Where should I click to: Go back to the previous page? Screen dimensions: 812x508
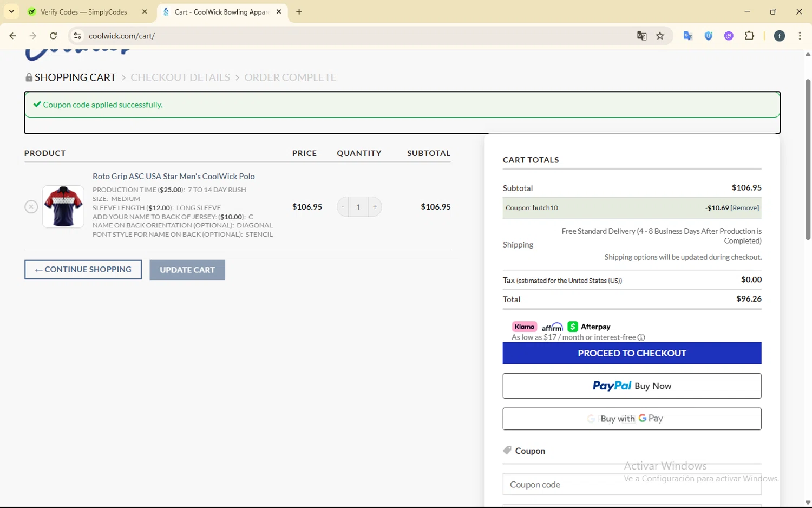click(x=13, y=36)
